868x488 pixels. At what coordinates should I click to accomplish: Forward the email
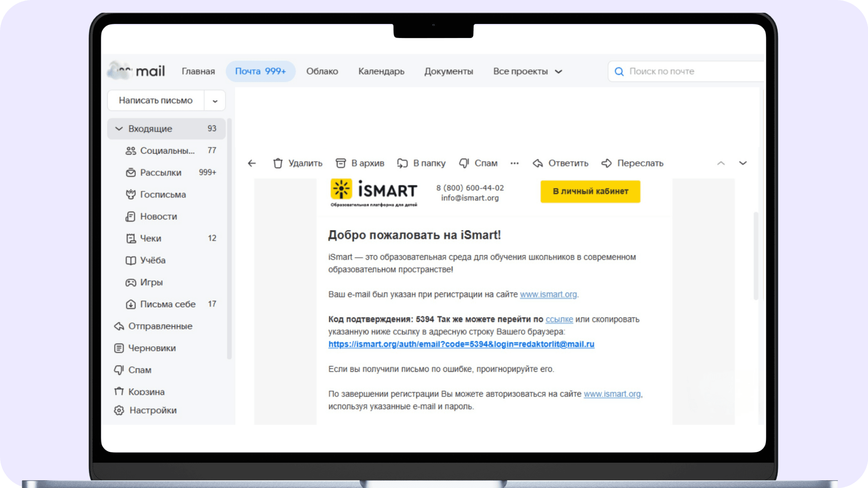(632, 163)
